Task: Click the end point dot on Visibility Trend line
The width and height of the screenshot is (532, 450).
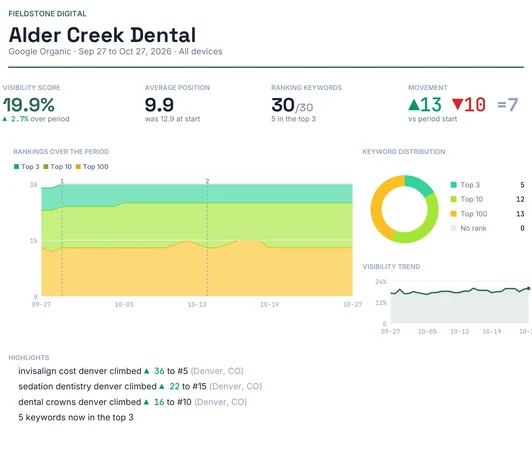Action: click(528, 288)
